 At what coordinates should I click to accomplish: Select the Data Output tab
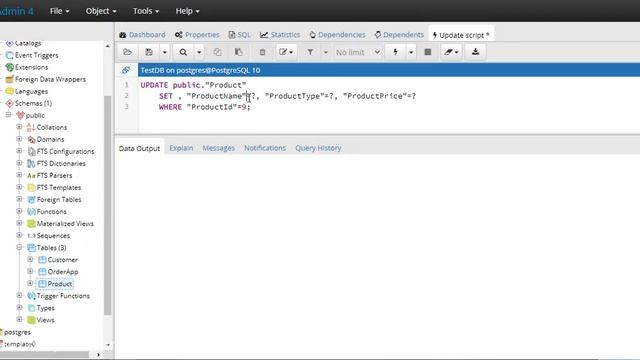pyautogui.click(x=139, y=148)
